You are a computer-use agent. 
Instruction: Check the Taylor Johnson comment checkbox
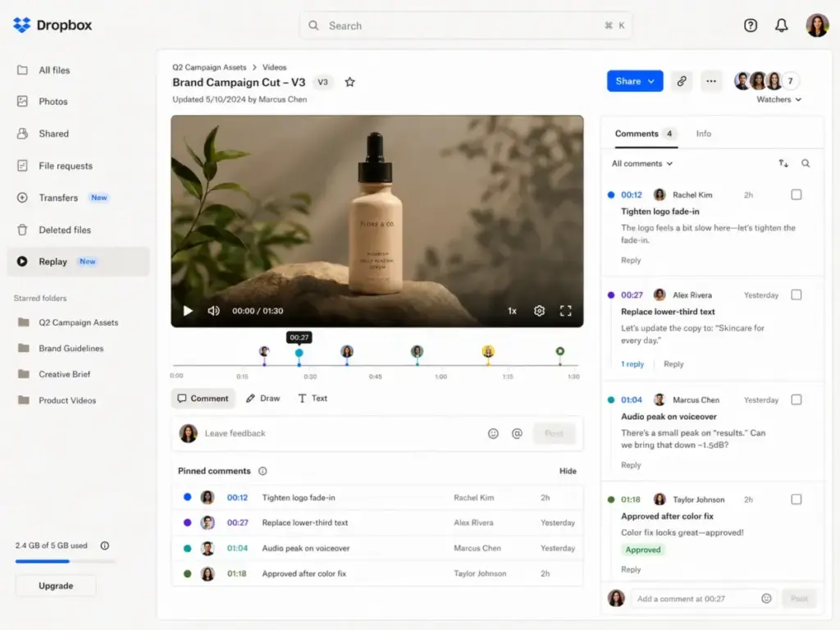(x=796, y=500)
